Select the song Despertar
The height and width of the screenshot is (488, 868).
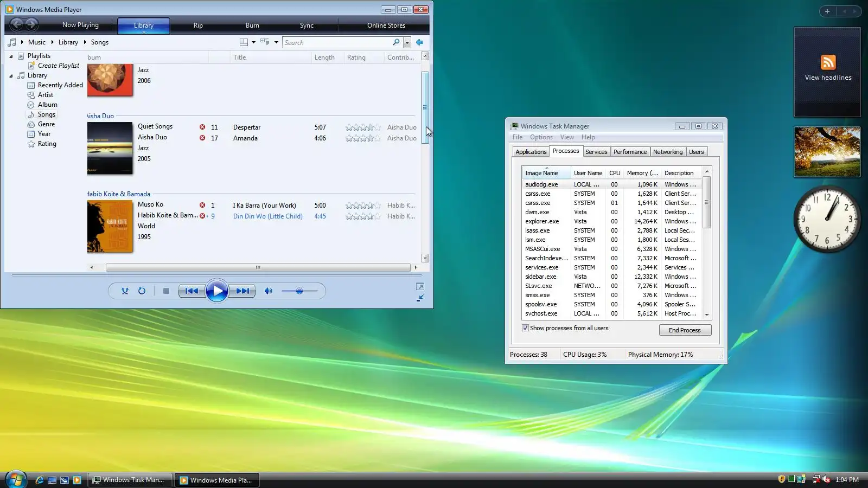pos(247,127)
